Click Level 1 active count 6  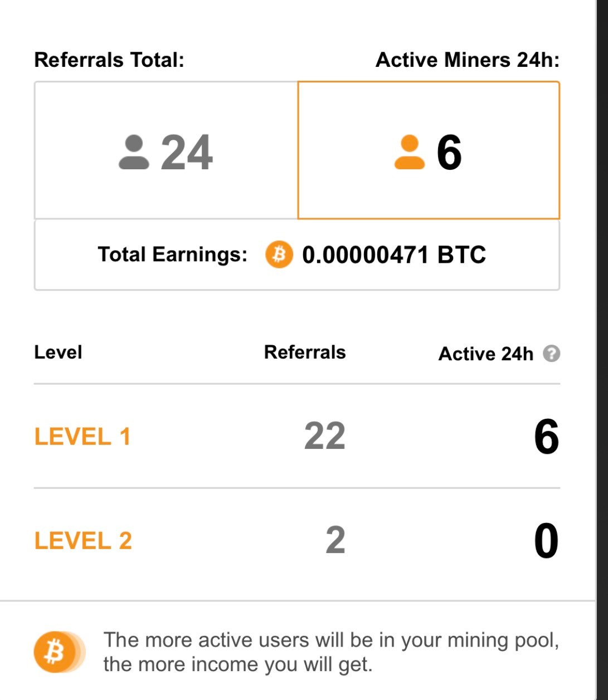tap(546, 437)
